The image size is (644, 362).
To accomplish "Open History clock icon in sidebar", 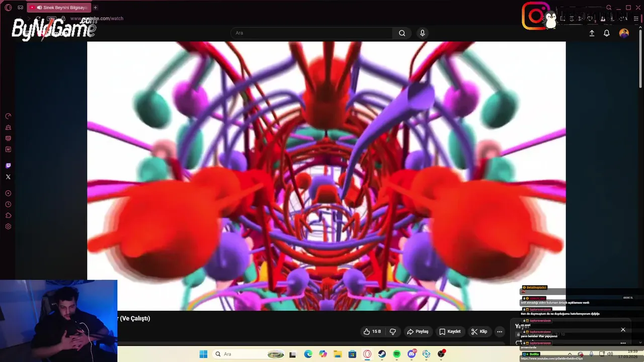I will tap(8, 205).
